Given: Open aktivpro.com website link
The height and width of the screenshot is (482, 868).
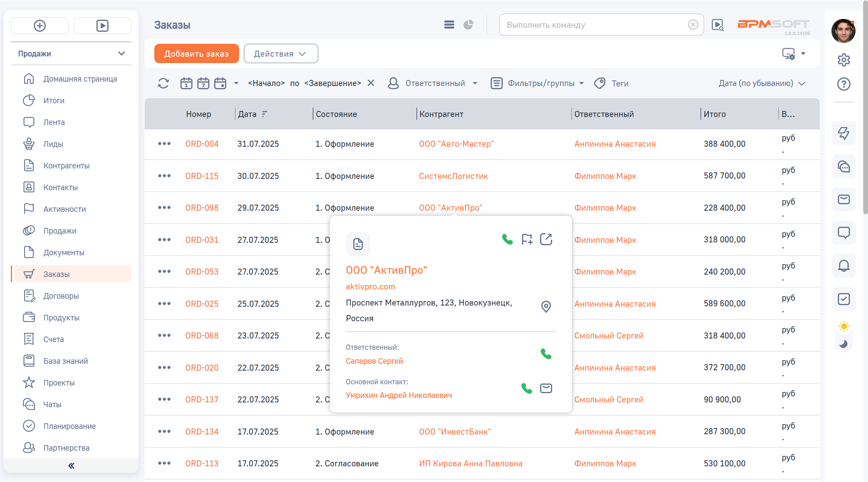Looking at the screenshot, I should (x=371, y=287).
